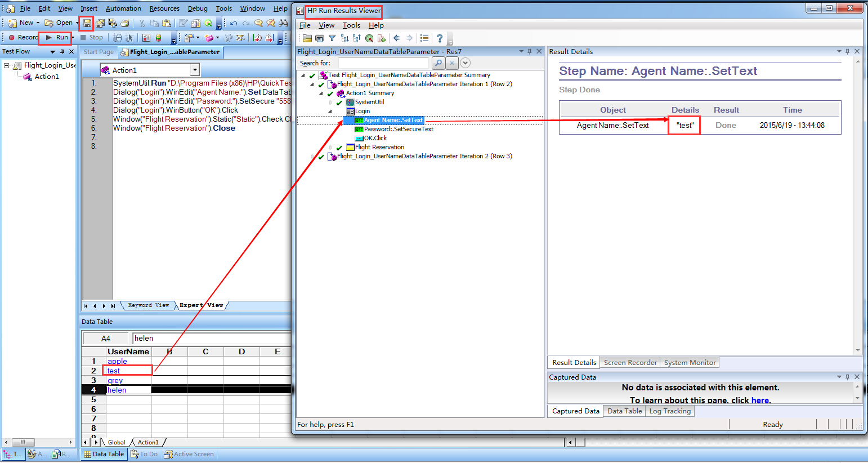Click the Help question mark icon
Viewport: 868px width, 463px height.
coord(440,38)
